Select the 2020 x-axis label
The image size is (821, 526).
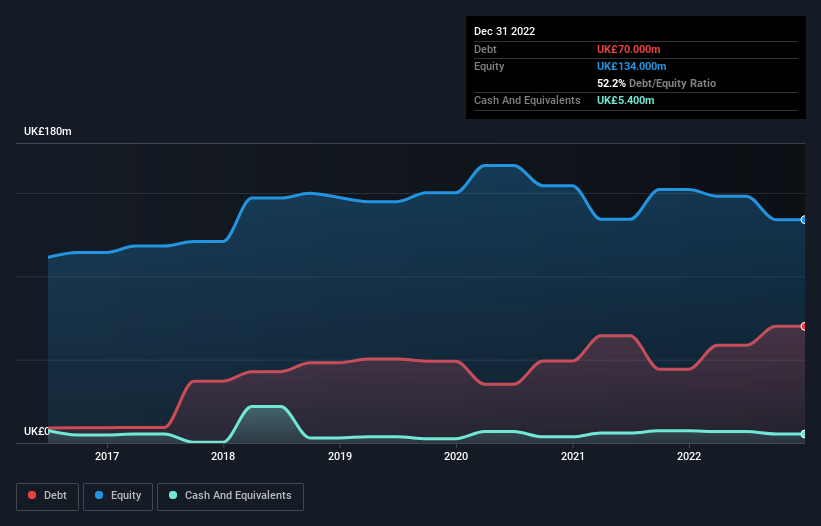[x=456, y=456]
